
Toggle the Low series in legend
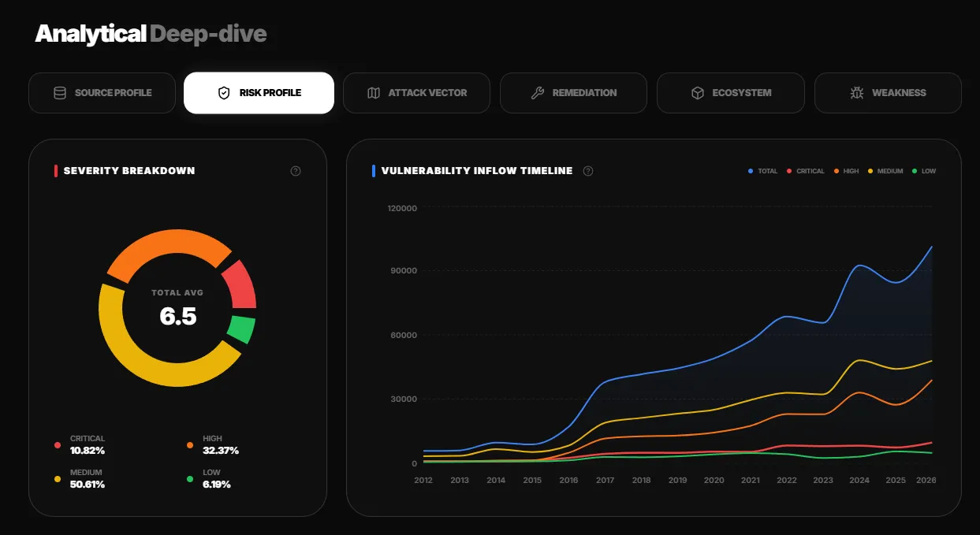(x=923, y=171)
